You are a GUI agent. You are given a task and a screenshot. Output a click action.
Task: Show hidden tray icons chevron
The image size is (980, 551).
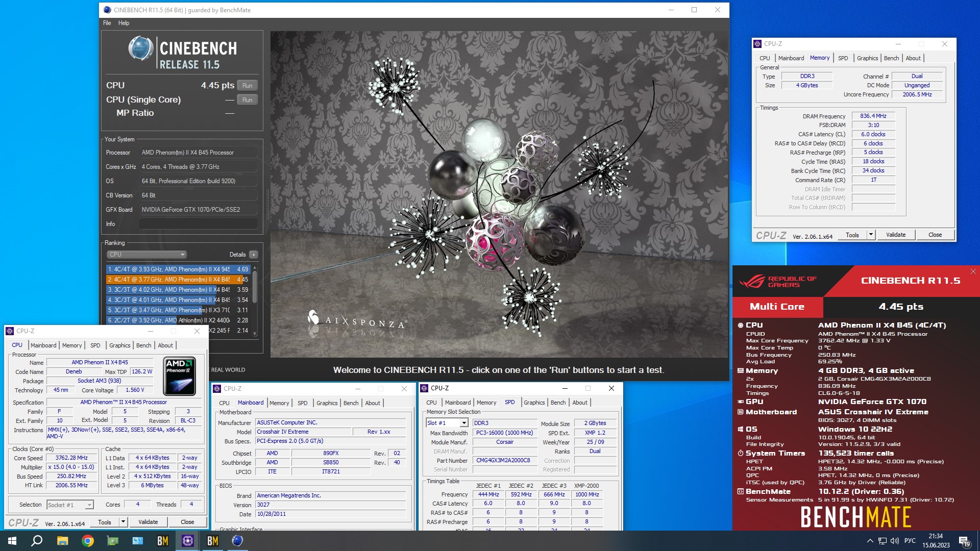870,541
